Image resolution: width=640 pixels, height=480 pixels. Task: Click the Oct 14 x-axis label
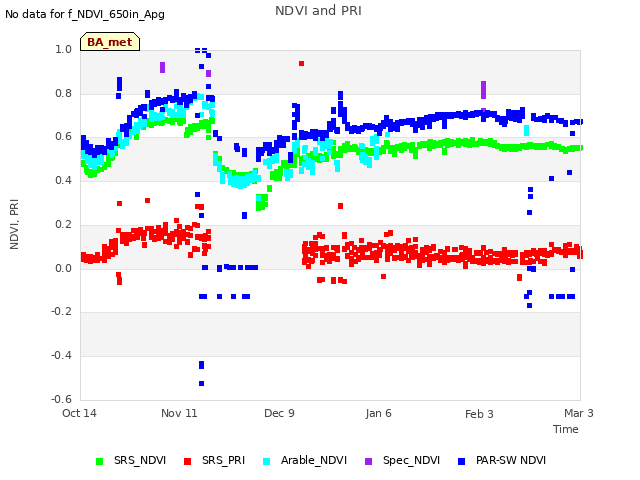coord(79,413)
